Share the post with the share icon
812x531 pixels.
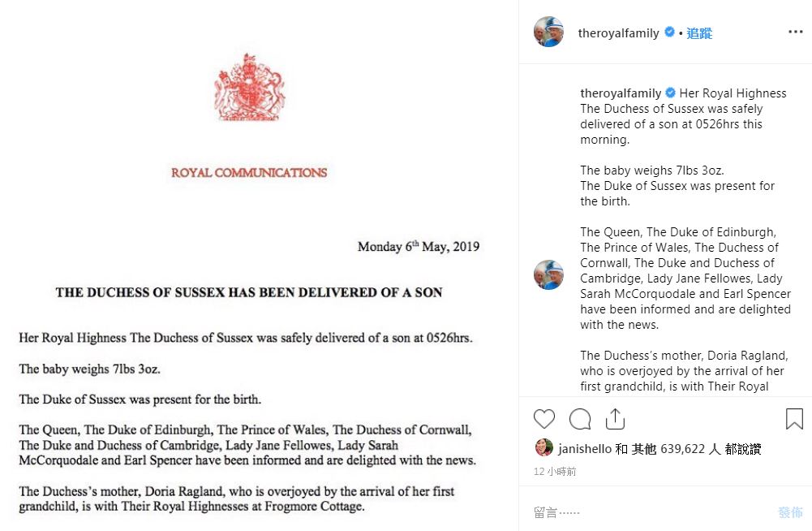click(x=615, y=419)
